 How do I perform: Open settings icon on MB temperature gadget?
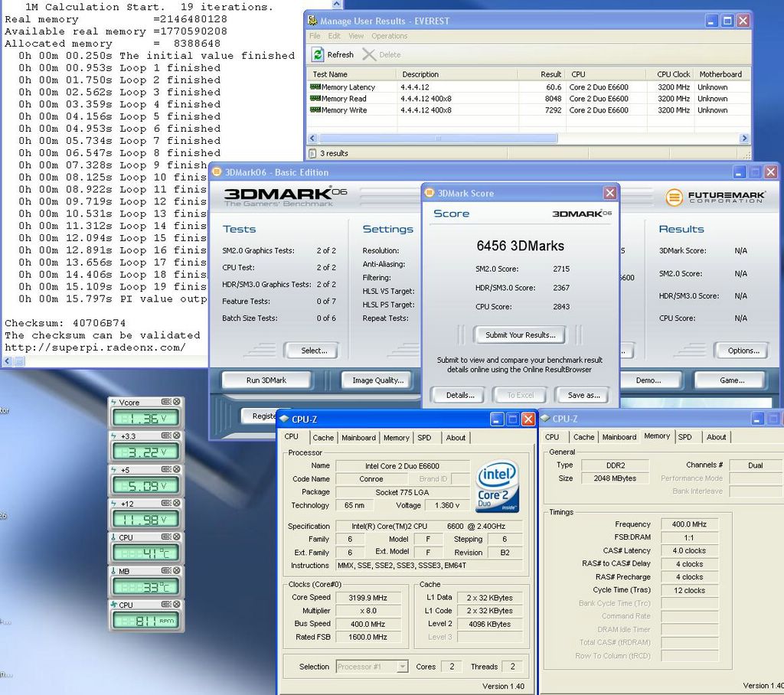(x=166, y=570)
